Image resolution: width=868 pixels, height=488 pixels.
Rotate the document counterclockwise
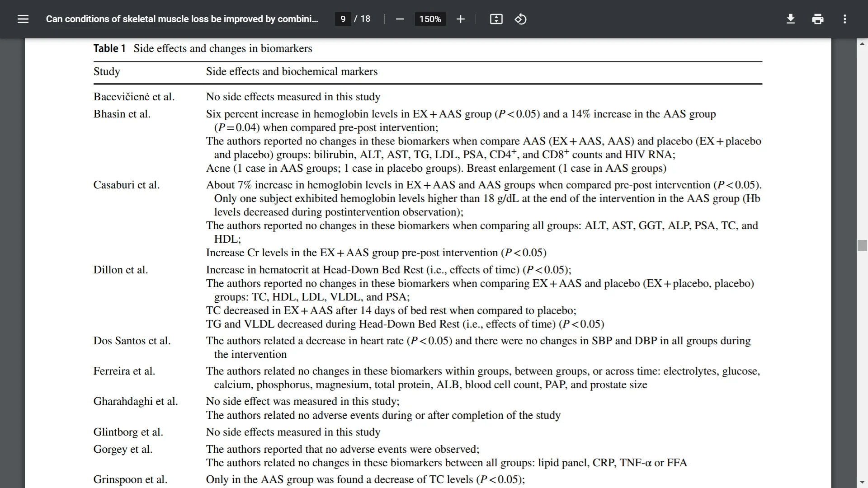tap(520, 19)
